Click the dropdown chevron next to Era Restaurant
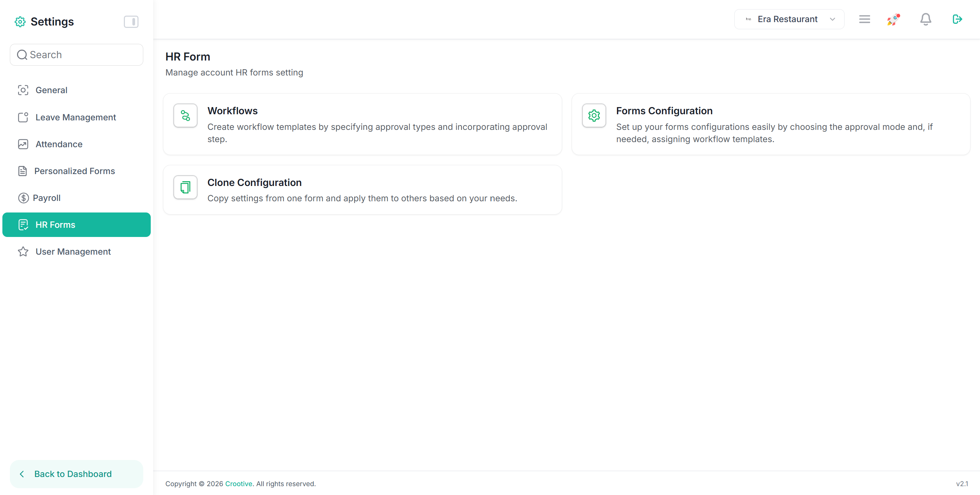980x495 pixels. point(832,19)
